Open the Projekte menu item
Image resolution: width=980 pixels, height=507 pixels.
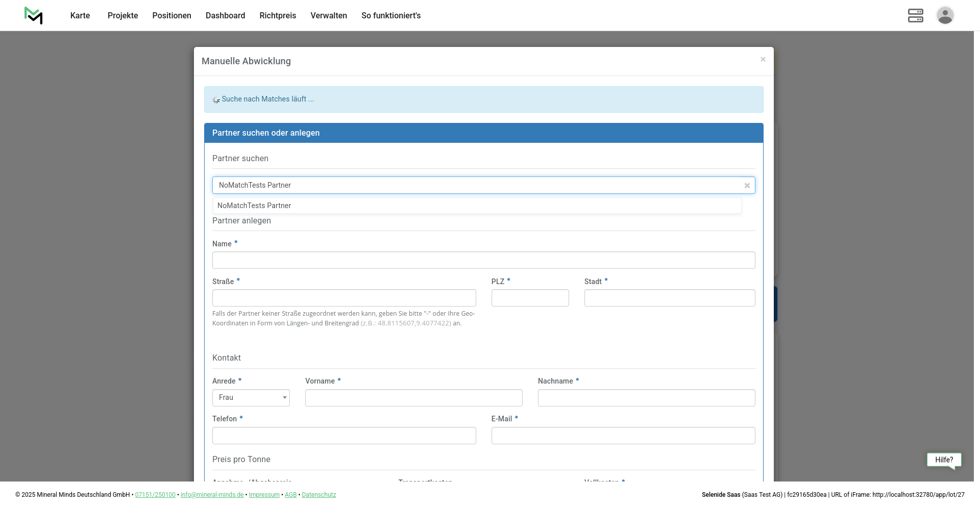pyautogui.click(x=122, y=16)
